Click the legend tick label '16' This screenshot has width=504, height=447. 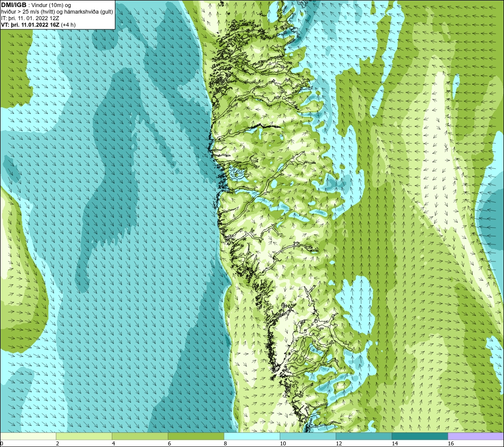click(451, 444)
